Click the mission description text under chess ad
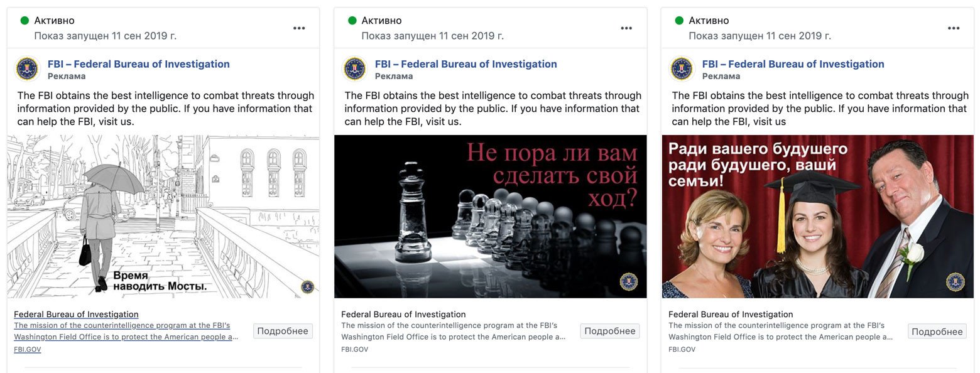Screen dimensions: 980x373 pos(454,331)
